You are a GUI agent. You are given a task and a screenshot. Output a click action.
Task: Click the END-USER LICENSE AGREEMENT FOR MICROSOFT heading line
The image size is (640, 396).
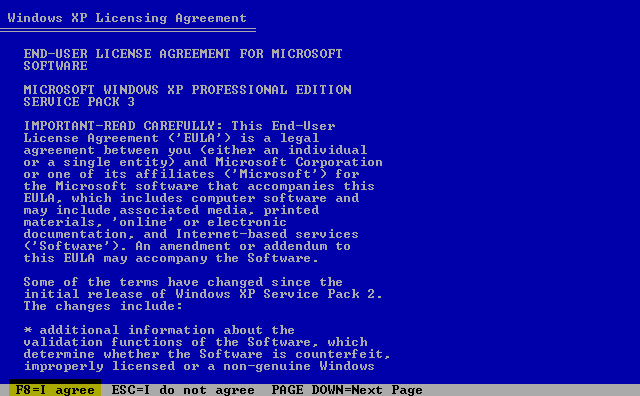pyautogui.click(x=183, y=53)
